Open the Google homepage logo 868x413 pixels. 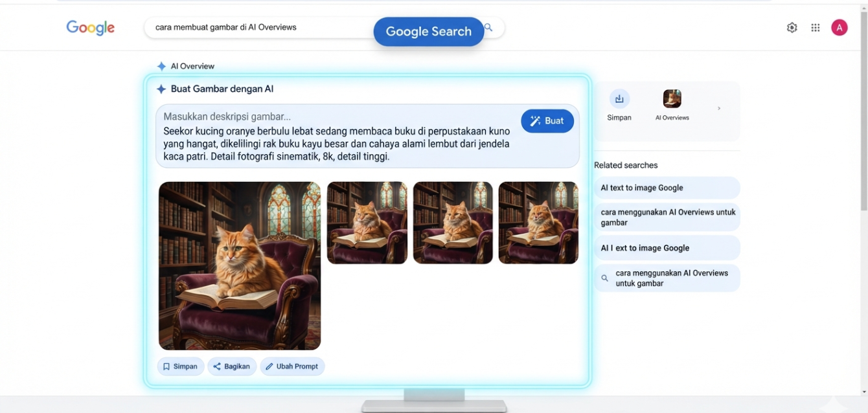coord(91,28)
